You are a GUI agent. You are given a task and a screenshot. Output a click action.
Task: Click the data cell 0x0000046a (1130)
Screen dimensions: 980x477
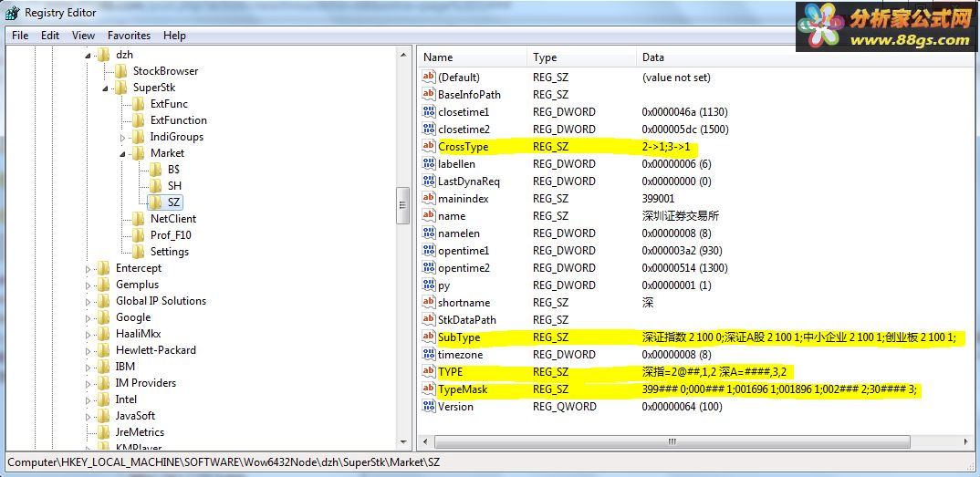pyautogui.click(x=685, y=112)
